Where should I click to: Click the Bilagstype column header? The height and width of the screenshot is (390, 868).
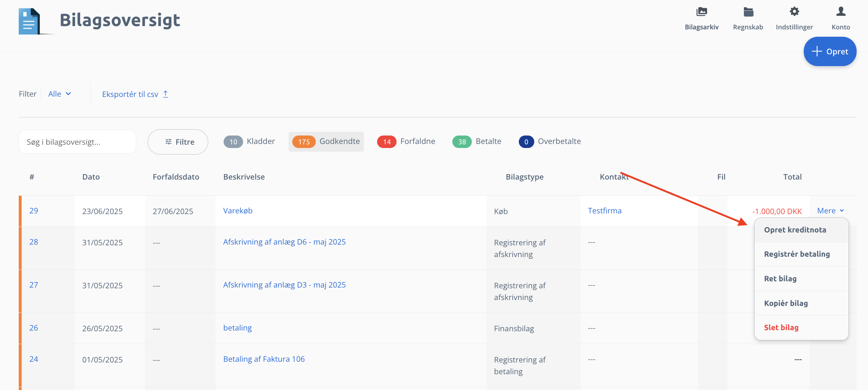click(525, 177)
